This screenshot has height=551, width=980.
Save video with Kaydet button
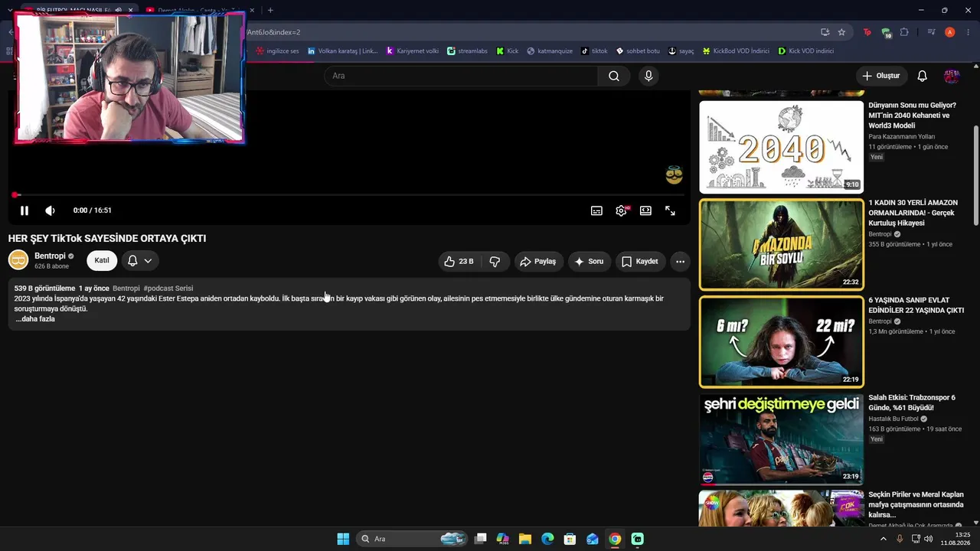[640, 261]
